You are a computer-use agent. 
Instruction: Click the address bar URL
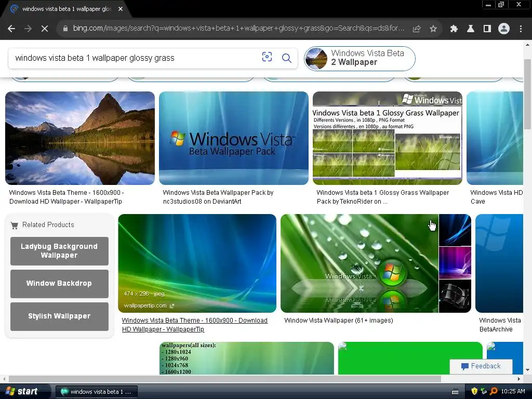click(x=238, y=29)
